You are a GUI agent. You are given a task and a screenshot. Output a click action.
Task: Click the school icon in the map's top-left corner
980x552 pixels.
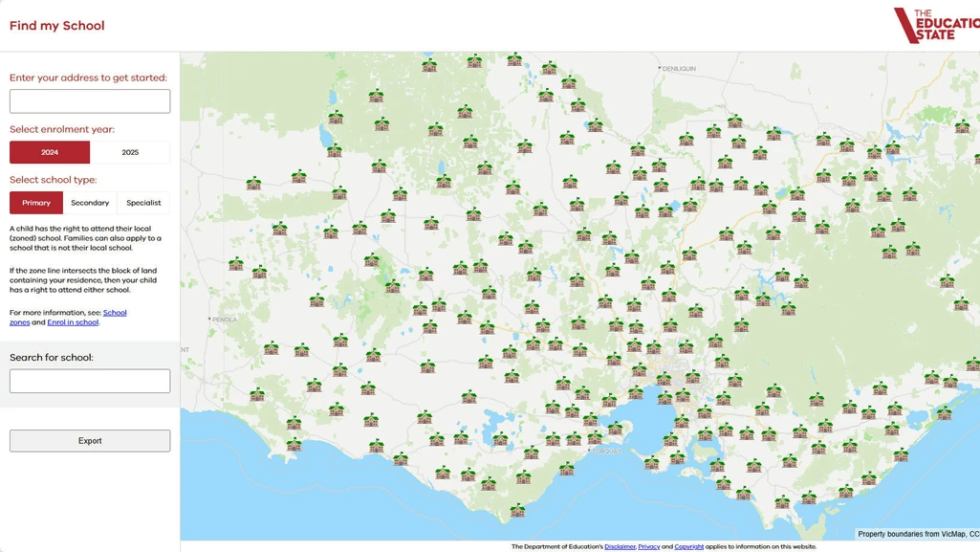254,186
